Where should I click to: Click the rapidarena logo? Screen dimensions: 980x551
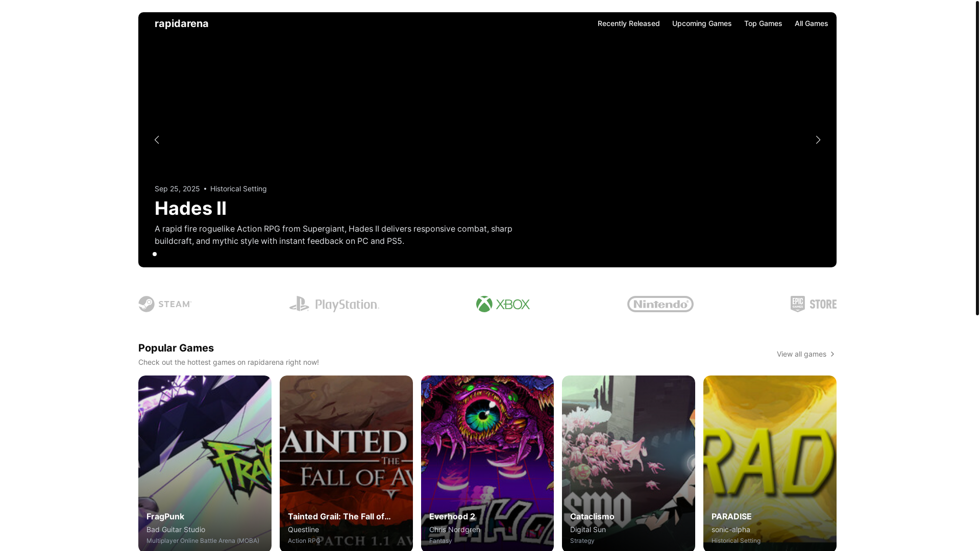pos(181,23)
